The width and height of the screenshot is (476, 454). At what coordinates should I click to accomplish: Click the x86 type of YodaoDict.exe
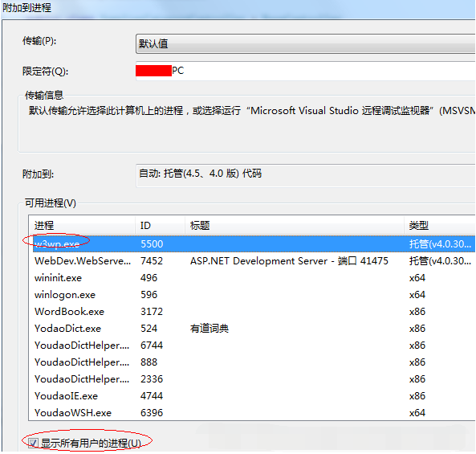point(417,329)
